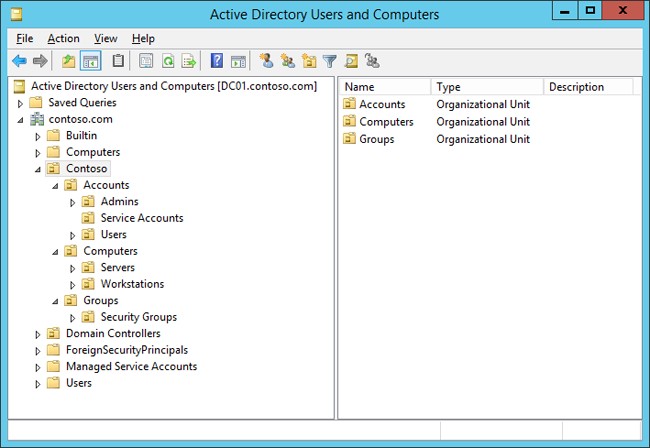Select Service Accounts in the tree
Image resolution: width=650 pixels, height=448 pixels.
pos(141,218)
